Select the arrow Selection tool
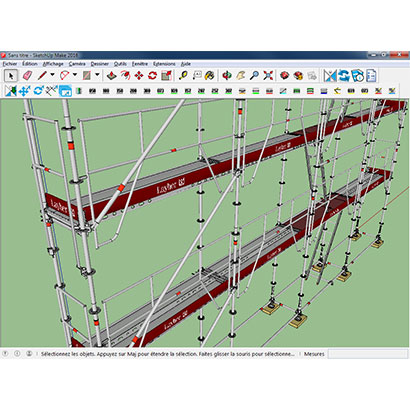410x410 pixels. click(x=11, y=76)
